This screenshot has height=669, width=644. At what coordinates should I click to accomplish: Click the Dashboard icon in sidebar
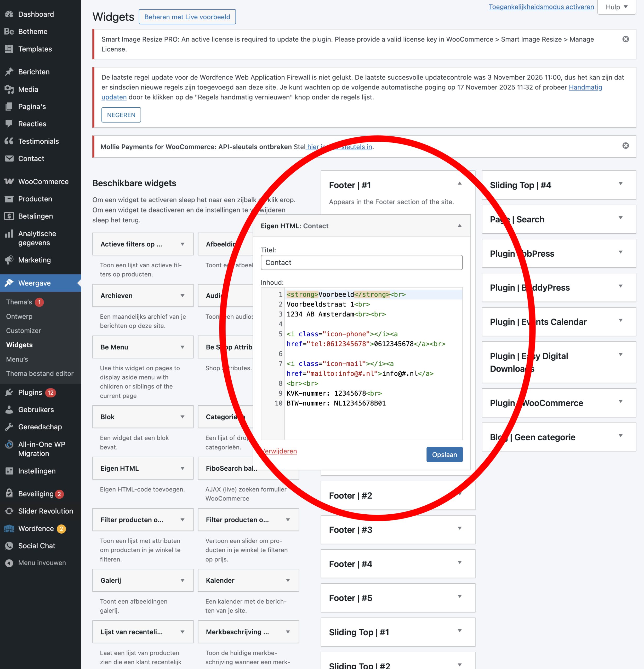pos(9,14)
